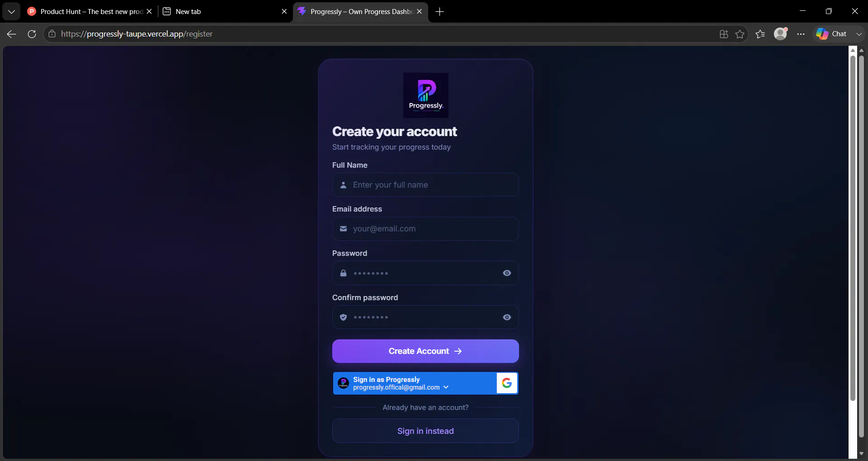Click Sign in as Progressly Google button

425,383
